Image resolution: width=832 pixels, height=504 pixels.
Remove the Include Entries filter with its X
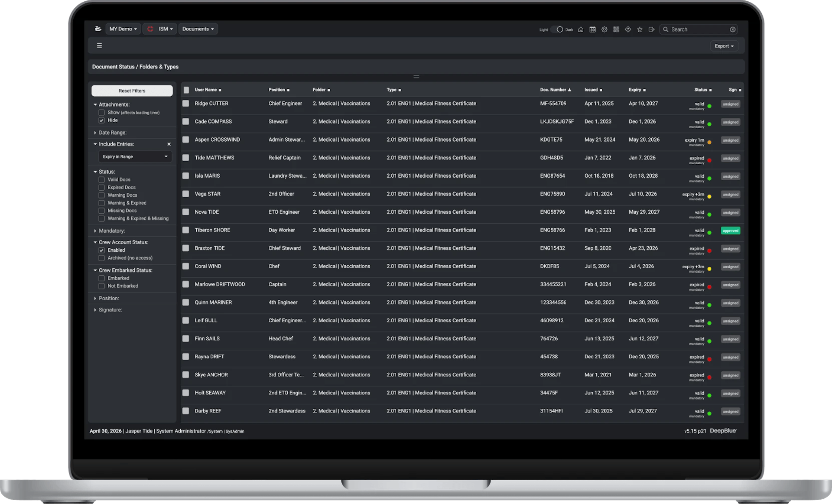click(x=169, y=144)
